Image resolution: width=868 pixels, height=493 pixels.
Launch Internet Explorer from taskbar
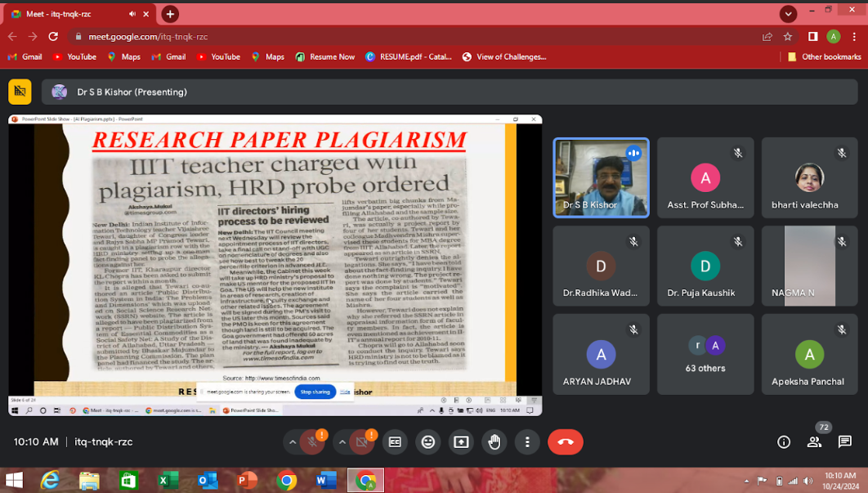click(51, 480)
